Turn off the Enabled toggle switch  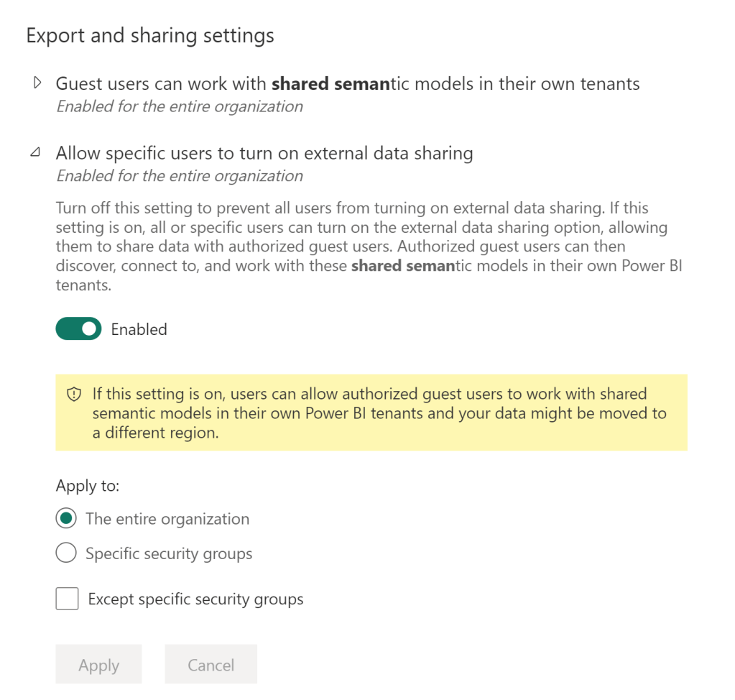pos(78,329)
